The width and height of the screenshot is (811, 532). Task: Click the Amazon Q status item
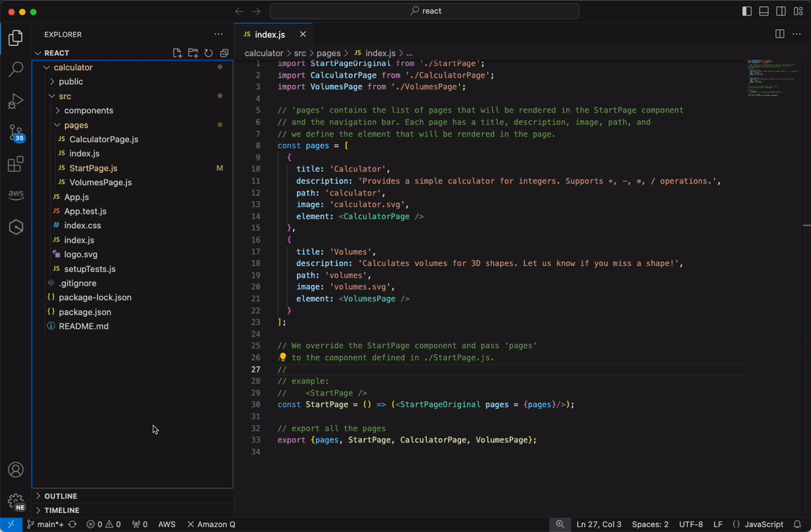pos(211,524)
